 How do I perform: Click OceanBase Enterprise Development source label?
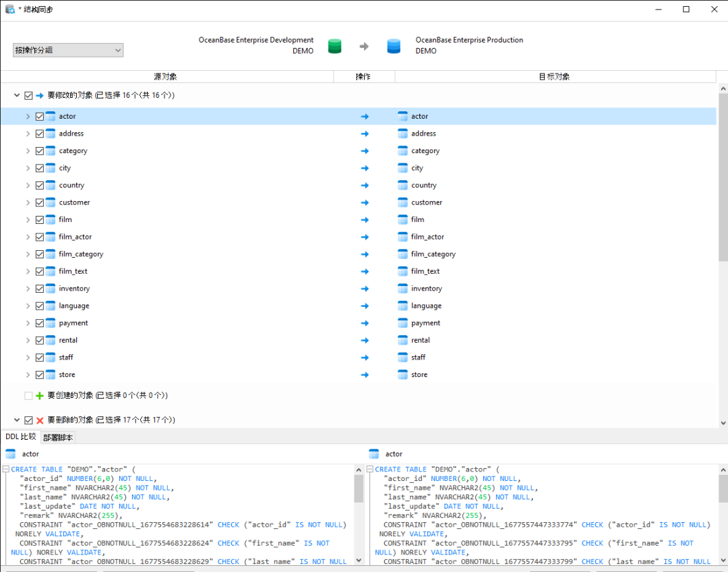point(256,40)
